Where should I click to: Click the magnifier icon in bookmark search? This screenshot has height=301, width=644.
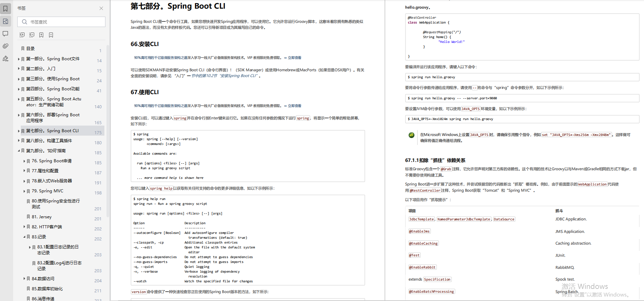(25, 22)
